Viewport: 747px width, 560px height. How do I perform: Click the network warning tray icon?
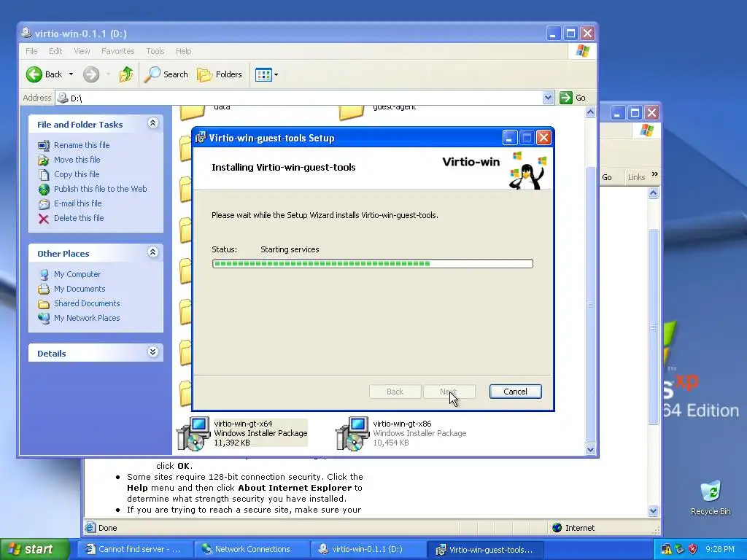pyautogui.click(x=666, y=549)
